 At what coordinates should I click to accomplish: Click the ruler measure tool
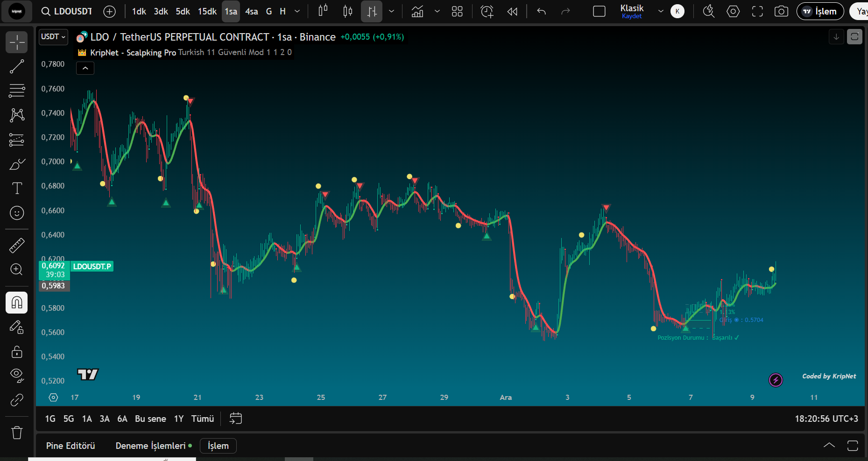click(x=17, y=245)
